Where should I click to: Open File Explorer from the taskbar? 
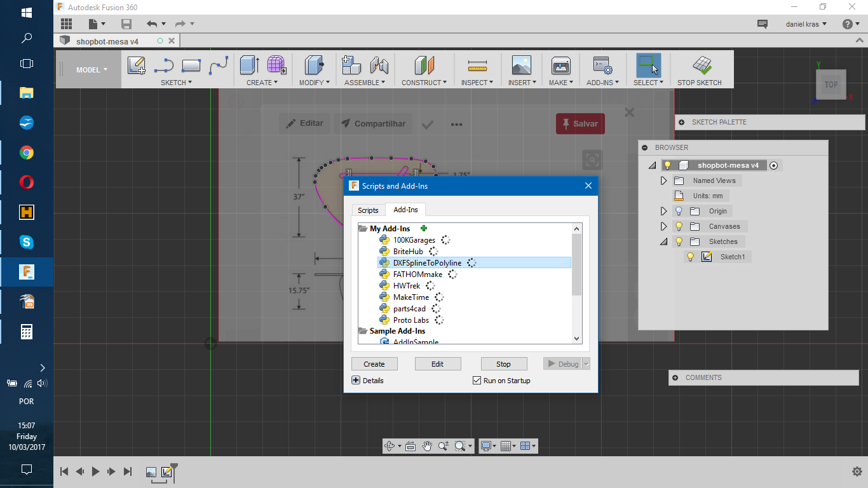click(x=27, y=93)
